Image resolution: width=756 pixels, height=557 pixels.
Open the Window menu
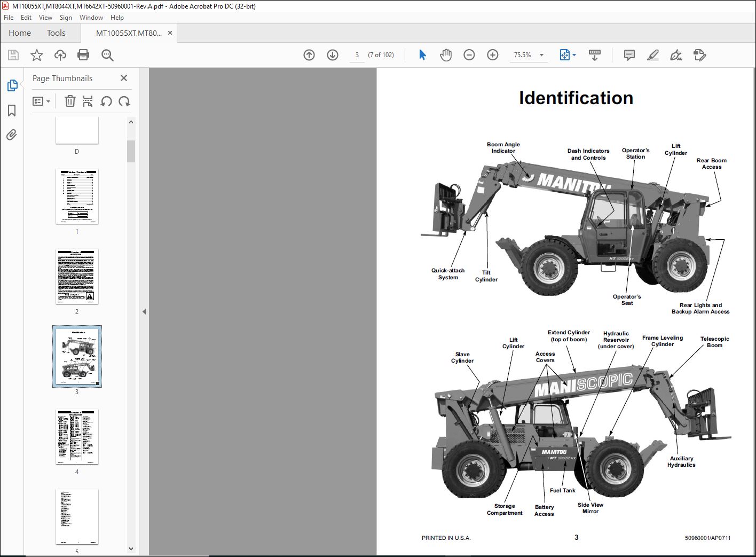click(x=91, y=18)
